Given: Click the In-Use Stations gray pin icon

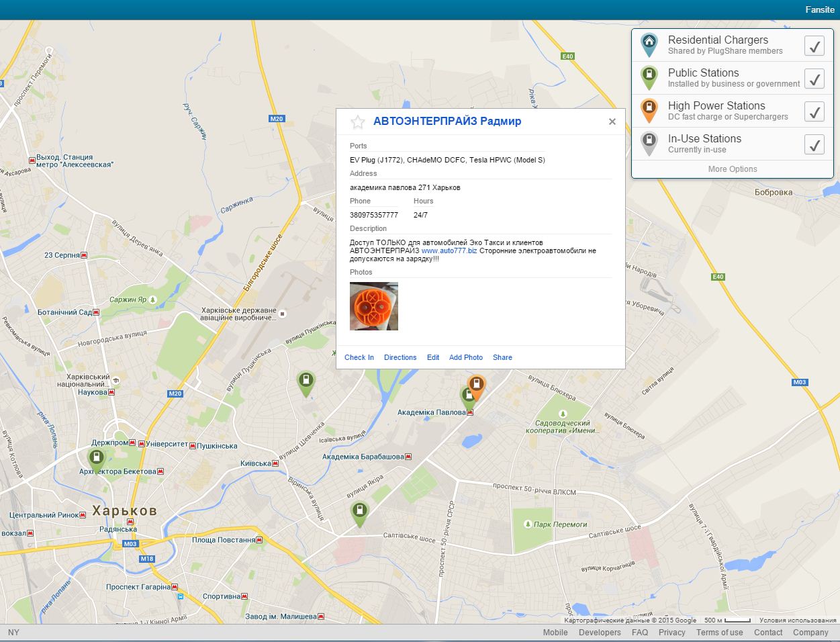Looking at the screenshot, I should pyautogui.click(x=649, y=143).
